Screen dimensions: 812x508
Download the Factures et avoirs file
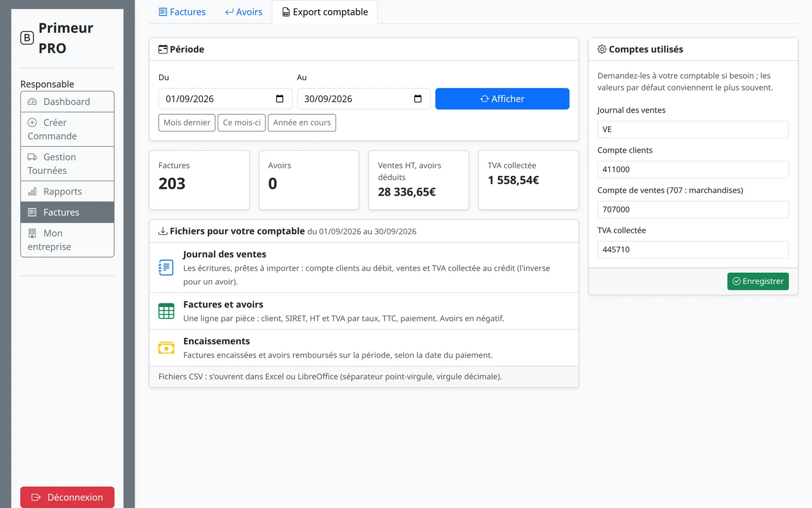[x=364, y=311]
